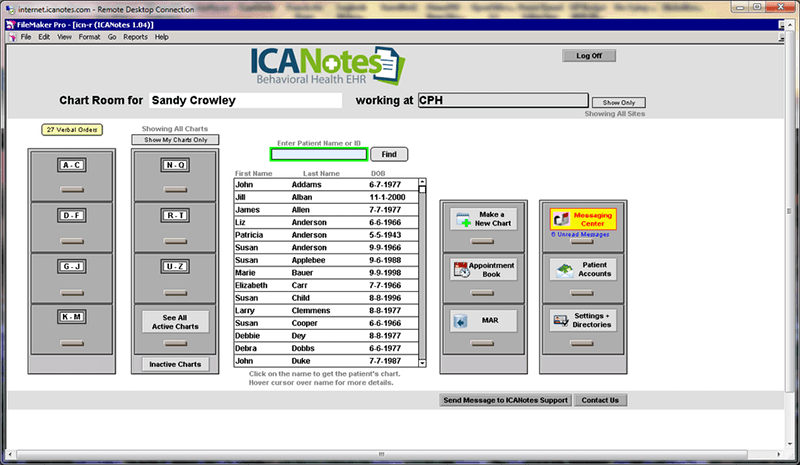The width and height of the screenshot is (800, 465).
Task: Show the Inactive Charts
Action: click(x=175, y=364)
